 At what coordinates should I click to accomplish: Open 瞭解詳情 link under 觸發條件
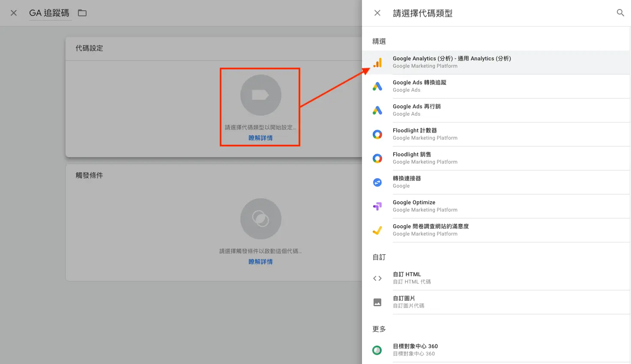point(260,262)
